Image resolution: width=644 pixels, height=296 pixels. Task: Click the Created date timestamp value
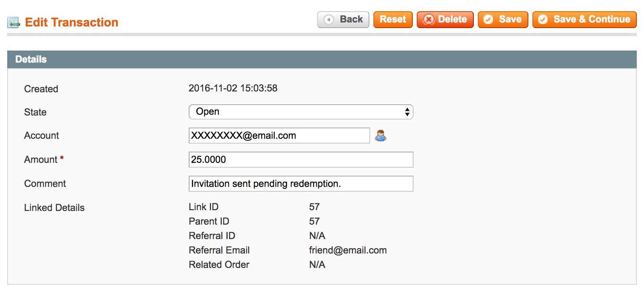click(233, 88)
